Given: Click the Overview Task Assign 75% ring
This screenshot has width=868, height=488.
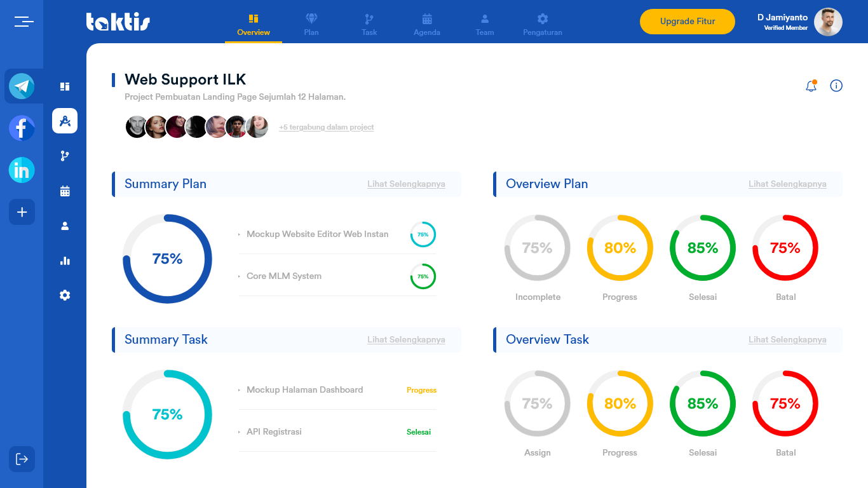Looking at the screenshot, I should pyautogui.click(x=538, y=403).
